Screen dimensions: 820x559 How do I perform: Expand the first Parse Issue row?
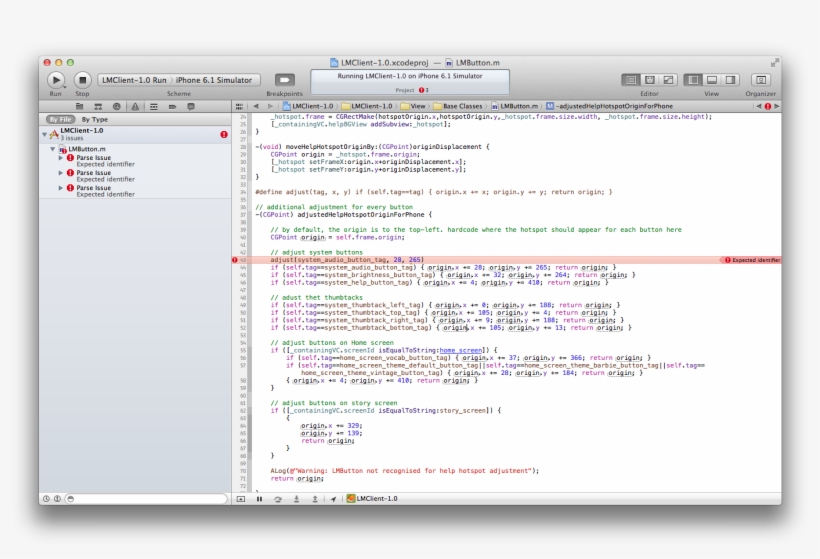[61, 157]
